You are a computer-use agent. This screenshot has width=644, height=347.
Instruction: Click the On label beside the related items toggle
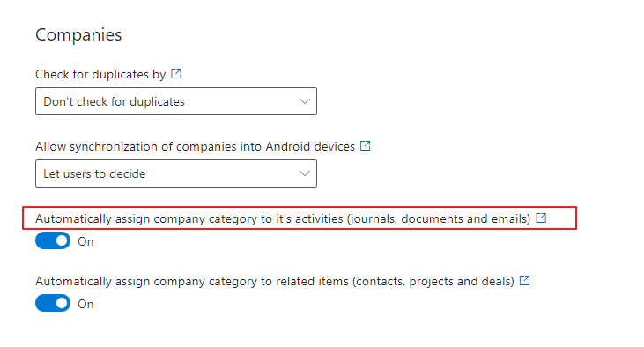point(85,305)
